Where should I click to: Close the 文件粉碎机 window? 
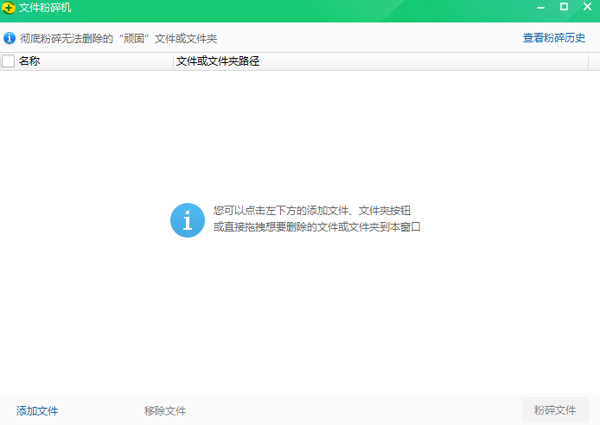(x=587, y=8)
